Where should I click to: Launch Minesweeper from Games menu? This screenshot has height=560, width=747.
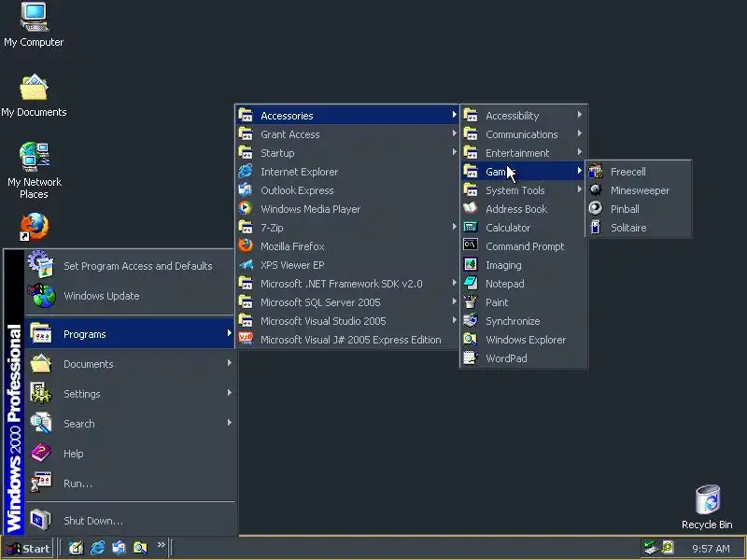(x=639, y=190)
